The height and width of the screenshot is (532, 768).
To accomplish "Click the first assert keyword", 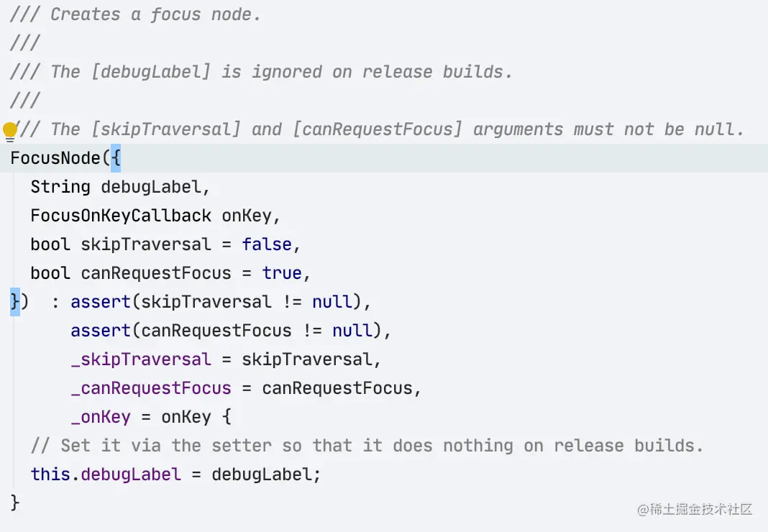I will (x=101, y=302).
